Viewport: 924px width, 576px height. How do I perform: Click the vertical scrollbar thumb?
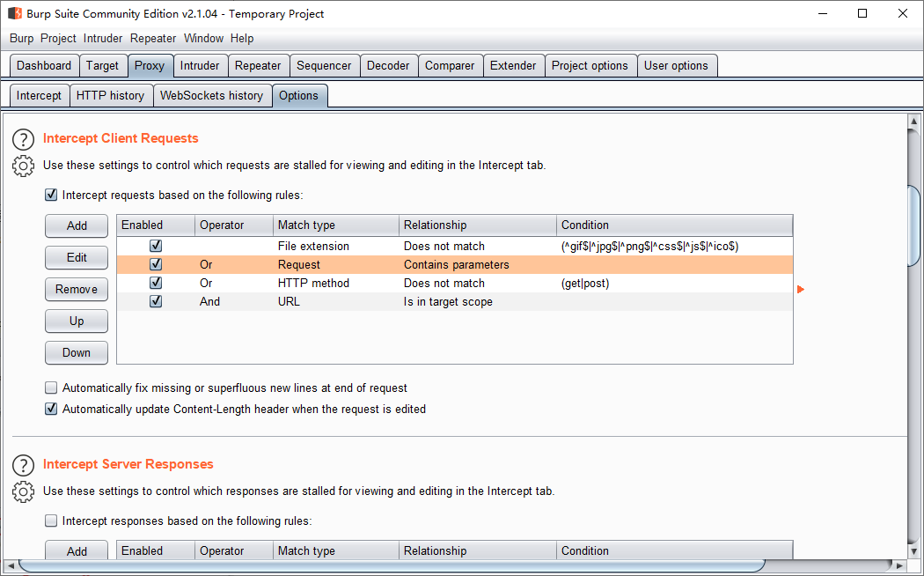pos(914,225)
